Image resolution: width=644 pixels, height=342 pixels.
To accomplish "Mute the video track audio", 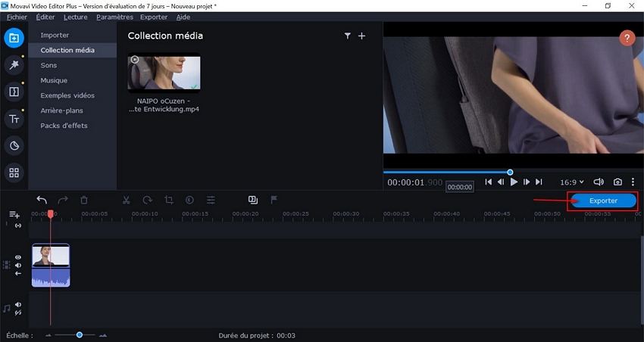I will pyautogui.click(x=18, y=266).
